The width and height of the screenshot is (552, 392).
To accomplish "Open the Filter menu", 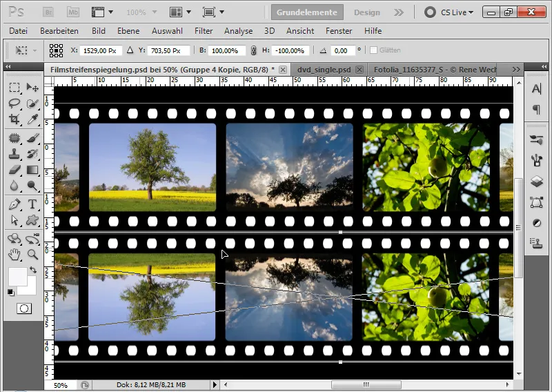I will [x=204, y=31].
